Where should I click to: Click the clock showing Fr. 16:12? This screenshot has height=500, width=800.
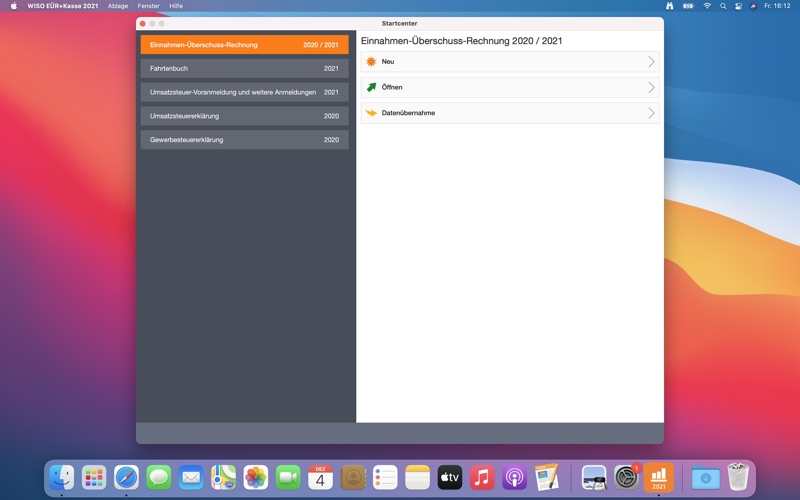[777, 6]
